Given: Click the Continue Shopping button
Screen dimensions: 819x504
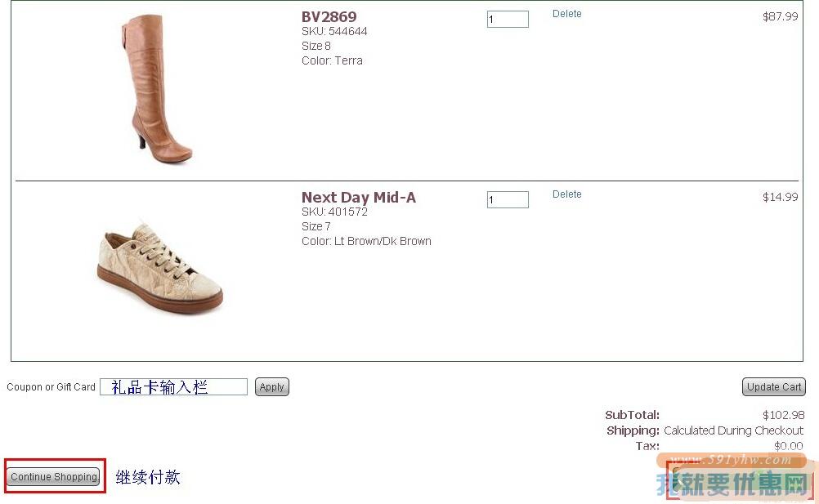Looking at the screenshot, I should click(x=54, y=477).
